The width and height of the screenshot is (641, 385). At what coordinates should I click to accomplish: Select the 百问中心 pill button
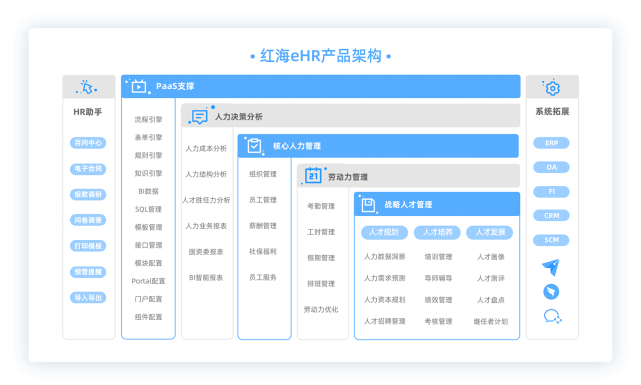[x=88, y=143]
